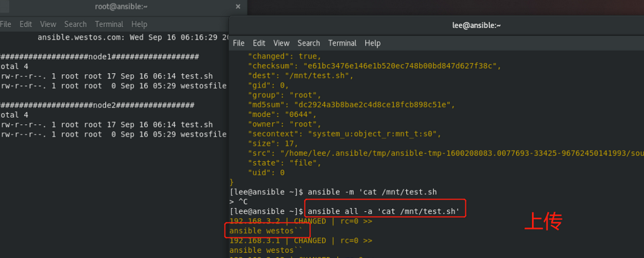Click the ^C interrupted prompt line
Viewport: 644px width, 258px height.
pyautogui.click(x=238, y=202)
